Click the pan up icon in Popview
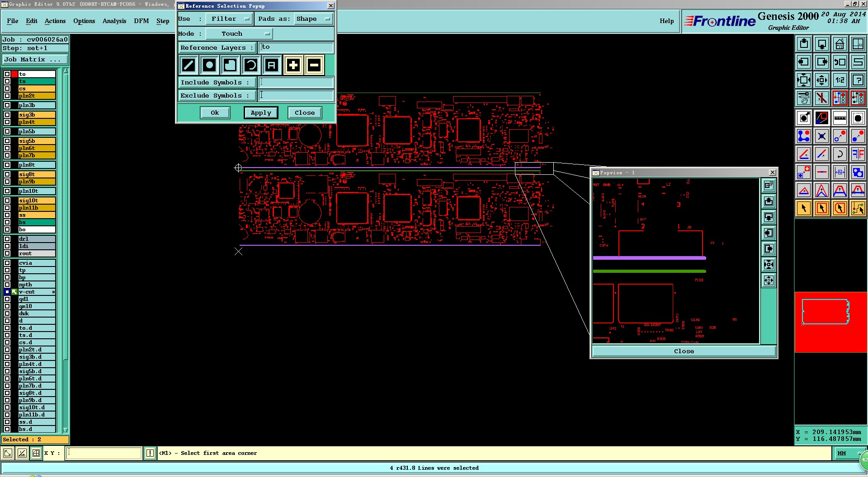Image resolution: width=868 pixels, height=477 pixels. pos(769,201)
